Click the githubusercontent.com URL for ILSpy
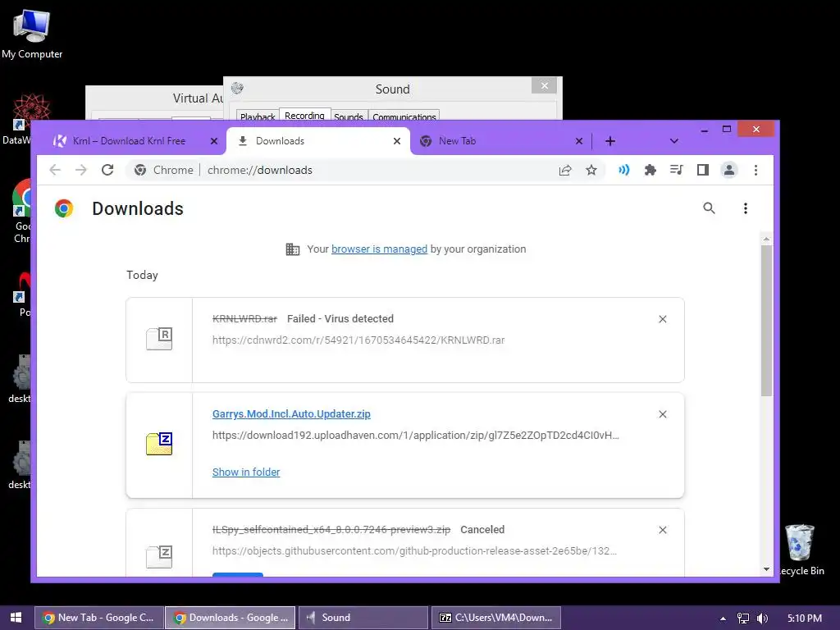Image resolution: width=840 pixels, height=630 pixels. click(x=414, y=550)
